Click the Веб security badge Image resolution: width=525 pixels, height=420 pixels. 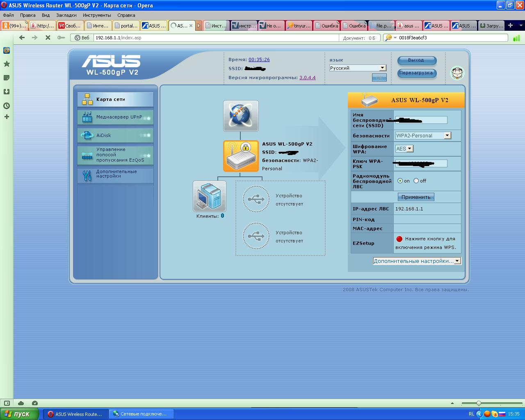pyautogui.click(x=81, y=38)
